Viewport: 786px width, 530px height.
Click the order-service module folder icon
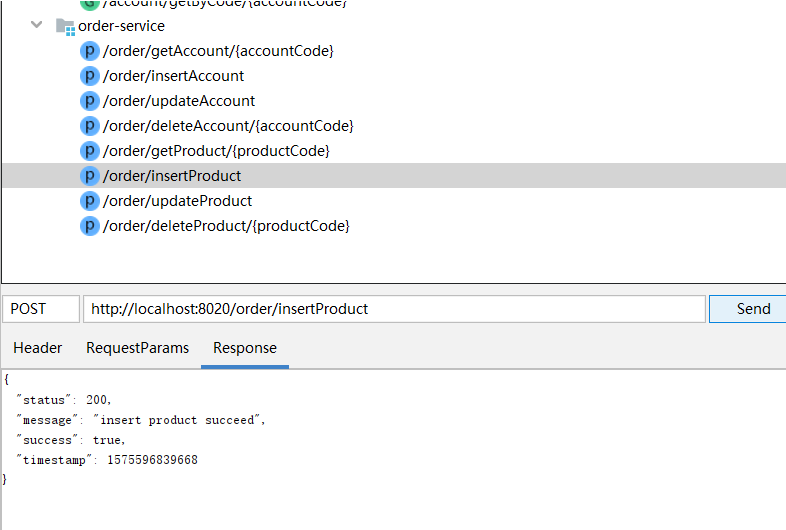[65, 26]
